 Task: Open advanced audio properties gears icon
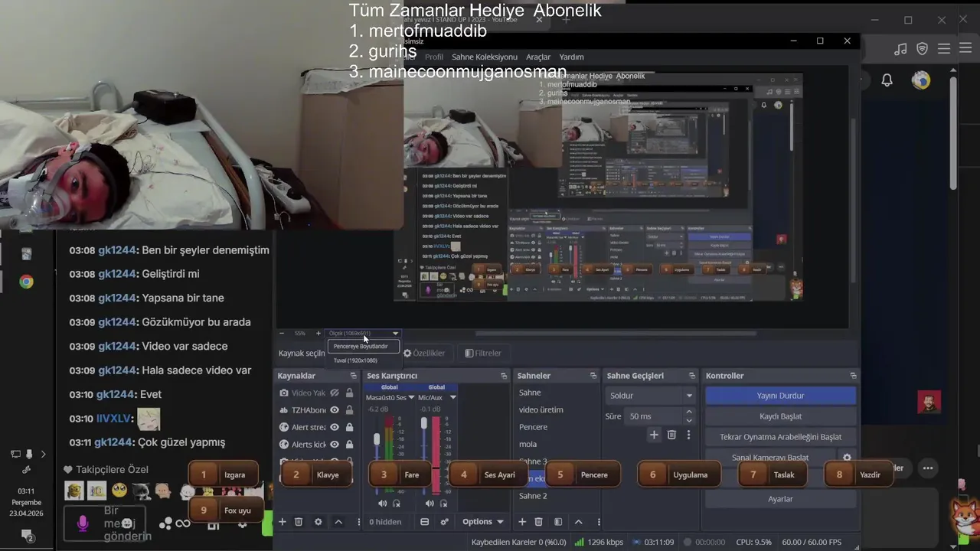tap(444, 522)
